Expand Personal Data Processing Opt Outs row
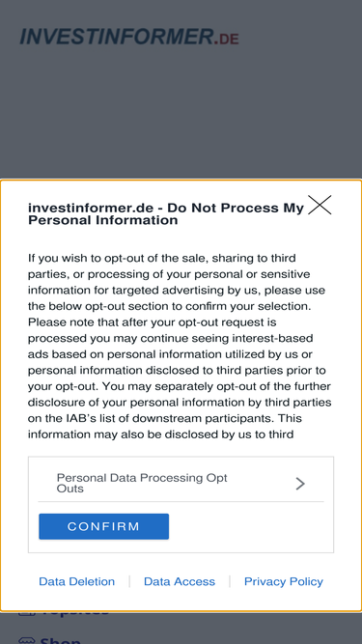The width and height of the screenshot is (362, 644). 181,483
